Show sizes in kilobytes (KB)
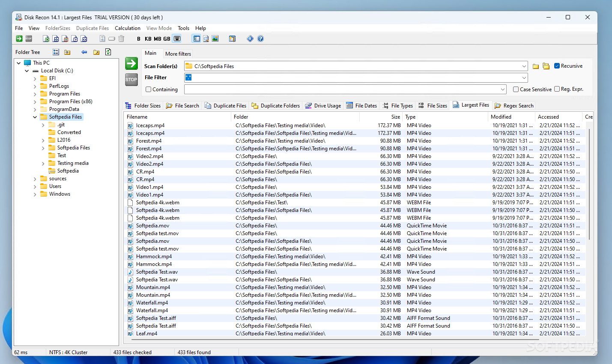Image resolution: width=612 pixels, height=364 pixels. 148,39
